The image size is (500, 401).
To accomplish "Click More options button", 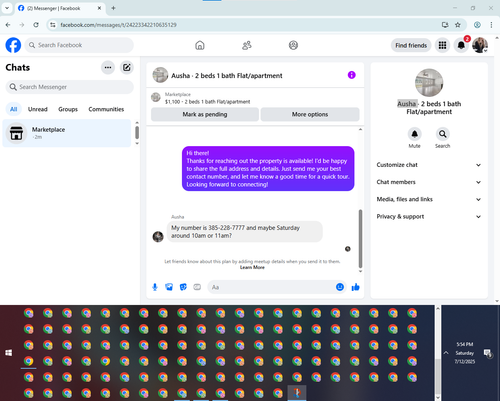I will [310, 114].
